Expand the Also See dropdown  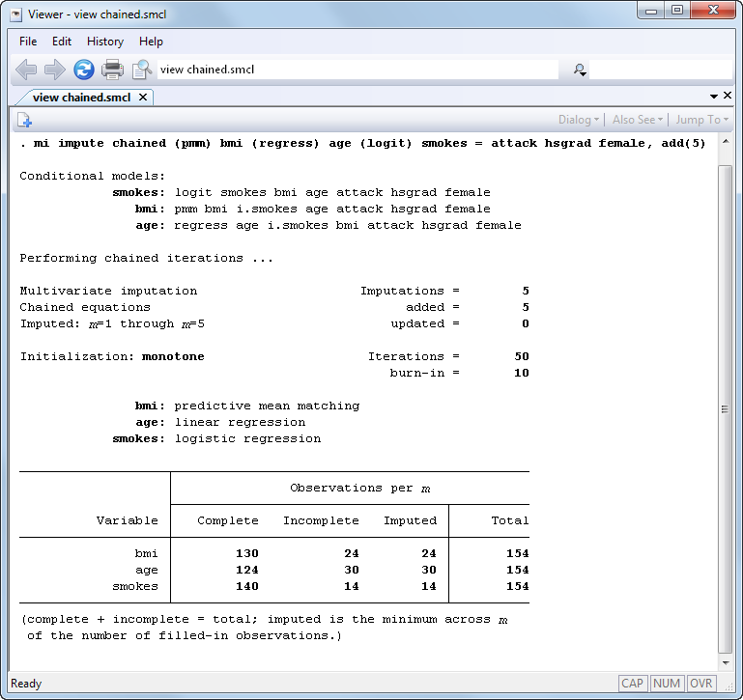coord(638,120)
